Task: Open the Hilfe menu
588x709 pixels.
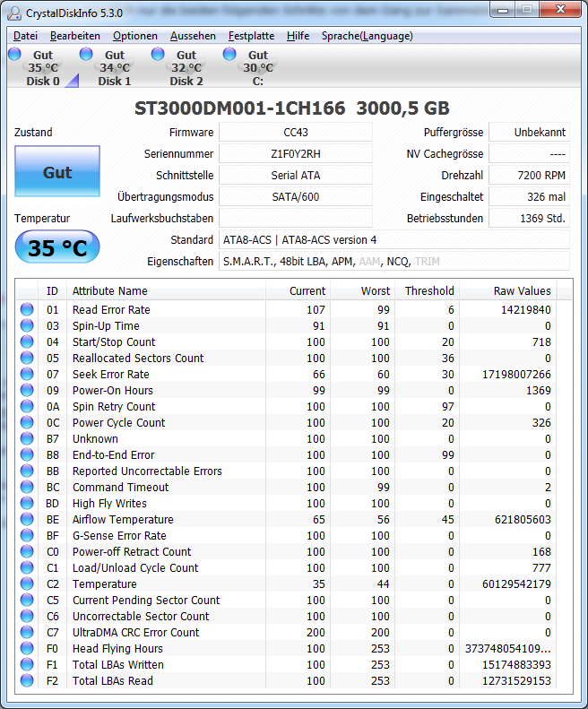Action: 298,36
